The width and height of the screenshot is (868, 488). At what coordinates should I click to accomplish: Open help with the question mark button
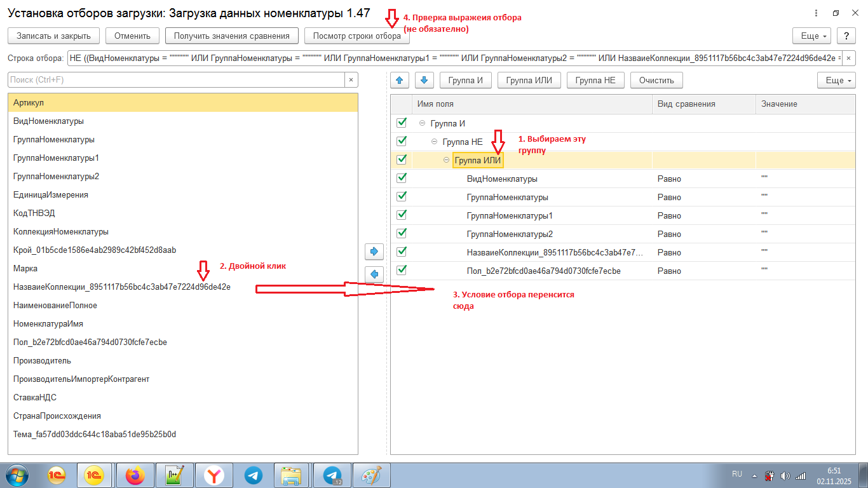pyautogui.click(x=846, y=36)
